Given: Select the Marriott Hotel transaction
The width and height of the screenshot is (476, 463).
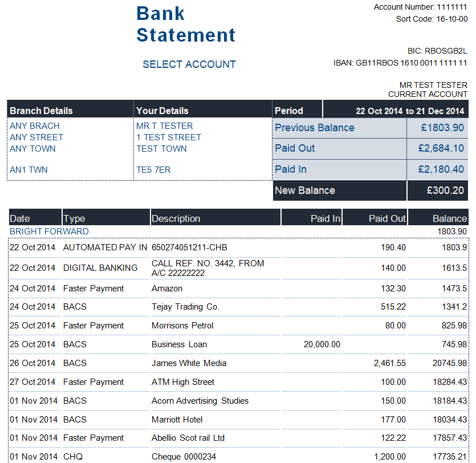Looking at the screenshot, I should click(177, 420).
